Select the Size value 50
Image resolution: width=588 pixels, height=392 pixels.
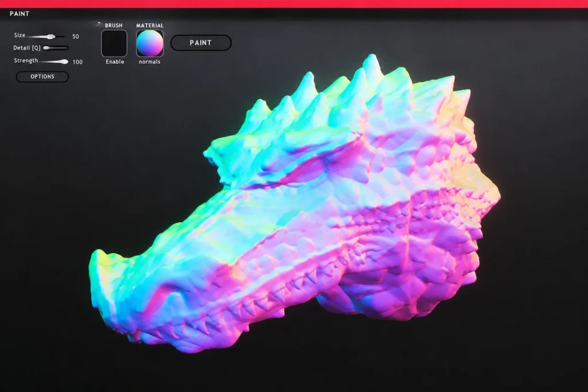[76, 36]
